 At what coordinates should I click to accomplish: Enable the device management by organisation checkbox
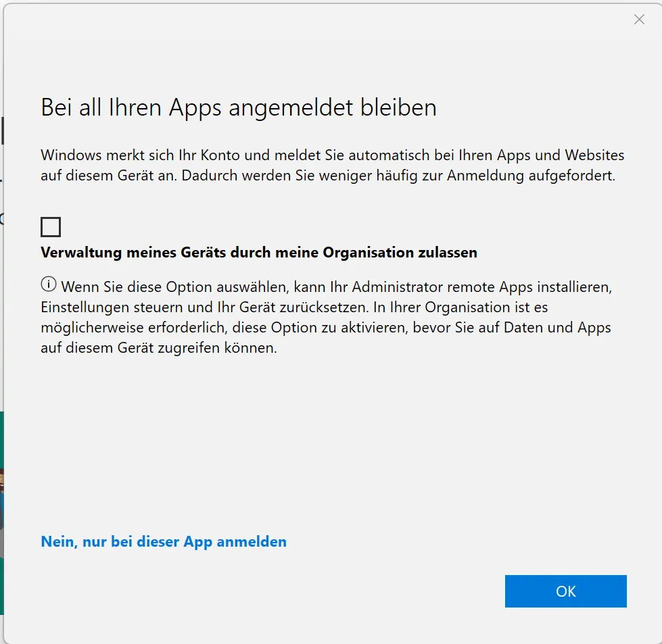51,227
